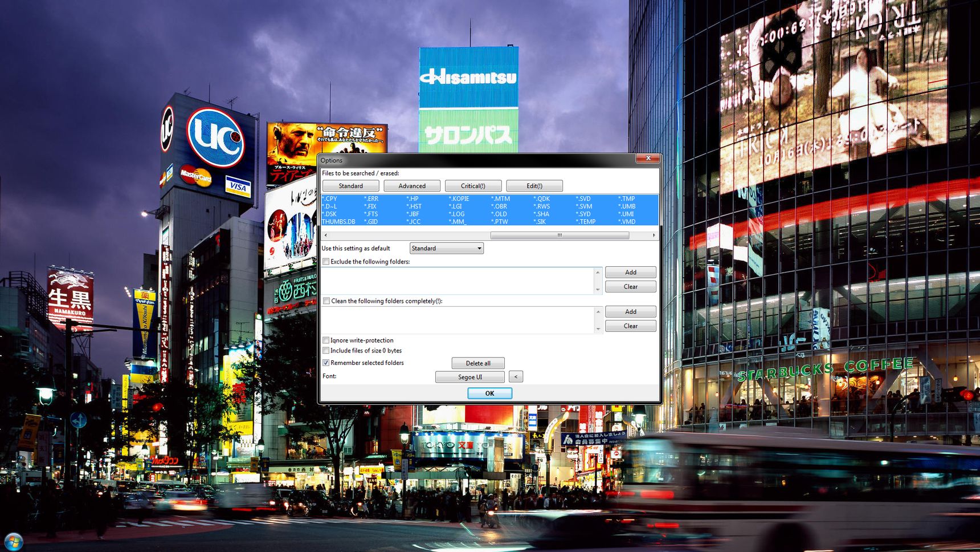This screenshot has height=552, width=980.
Task: Select the *.JBF file pattern
Action: tap(413, 214)
